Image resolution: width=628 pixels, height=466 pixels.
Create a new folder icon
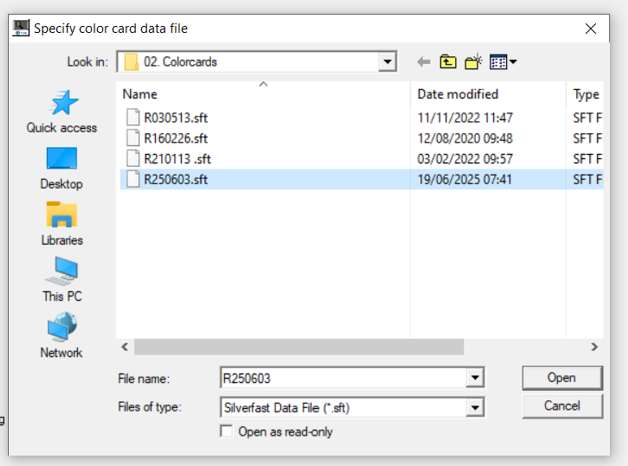[x=473, y=62]
